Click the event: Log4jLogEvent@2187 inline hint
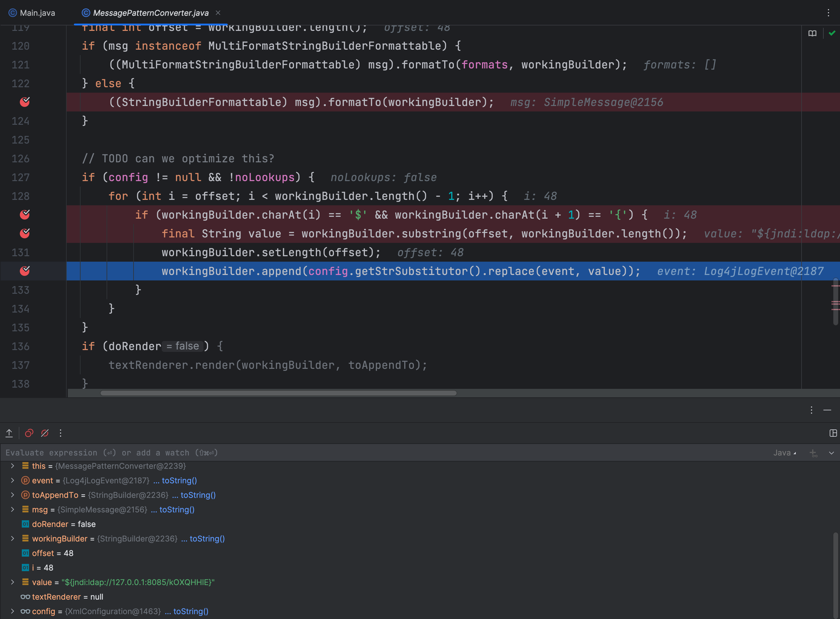 click(x=740, y=271)
